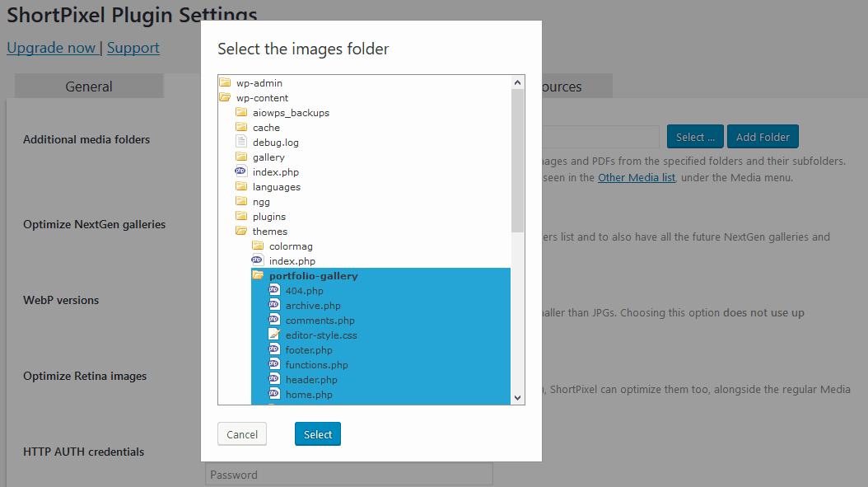This screenshot has height=487, width=868.
Task: Click the folder icon next to aiowps_backups
Action: click(x=240, y=112)
